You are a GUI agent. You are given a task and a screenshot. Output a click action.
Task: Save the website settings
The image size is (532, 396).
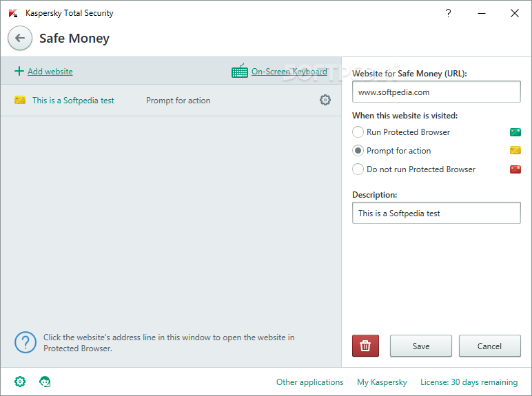pyautogui.click(x=421, y=346)
